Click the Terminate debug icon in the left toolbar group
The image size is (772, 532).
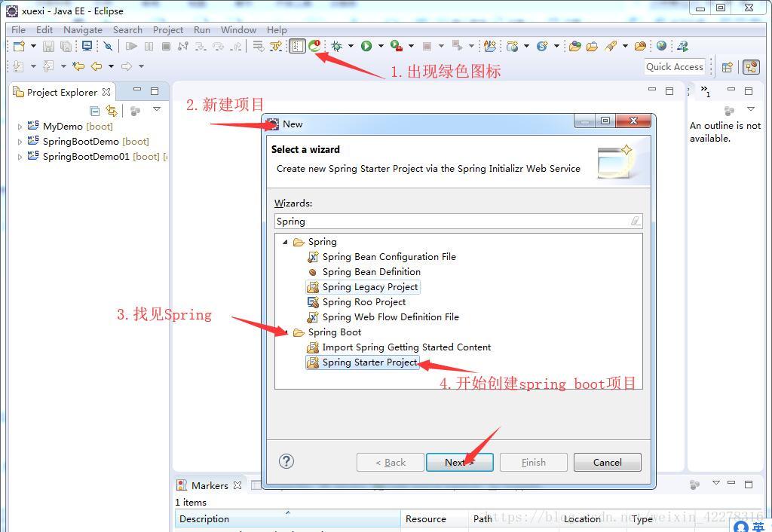[x=166, y=46]
